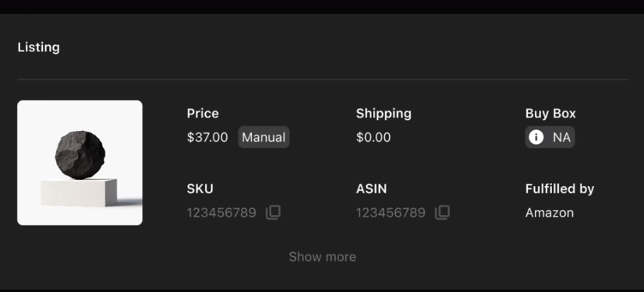Click Amazon under Fulfilled by
Image resolution: width=644 pixels, height=292 pixels.
coord(550,213)
